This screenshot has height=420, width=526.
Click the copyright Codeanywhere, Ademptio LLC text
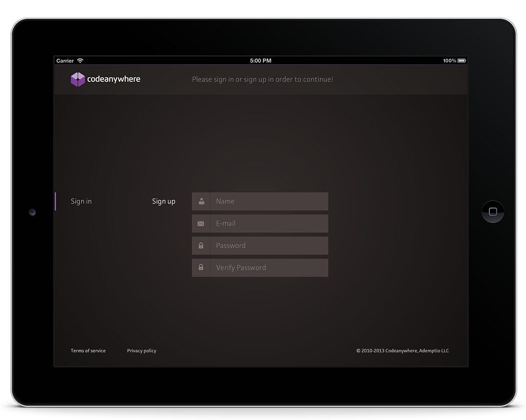coord(403,351)
